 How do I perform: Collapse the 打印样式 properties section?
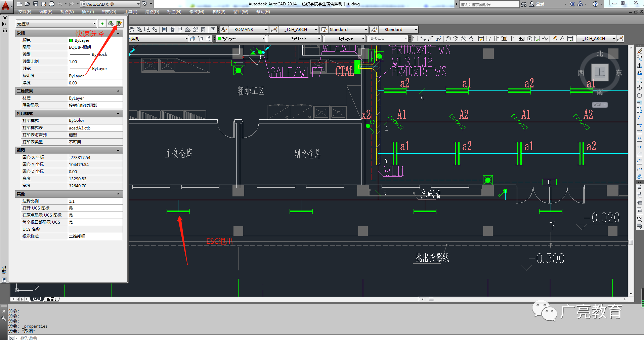pyautogui.click(x=118, y=114)
